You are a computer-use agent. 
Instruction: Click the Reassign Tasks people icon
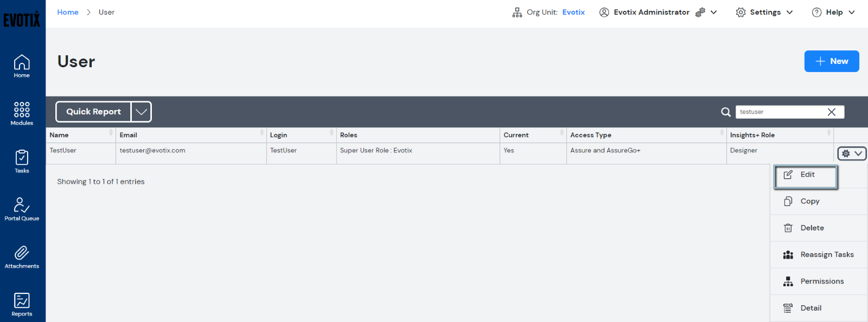tap(788, 255)
